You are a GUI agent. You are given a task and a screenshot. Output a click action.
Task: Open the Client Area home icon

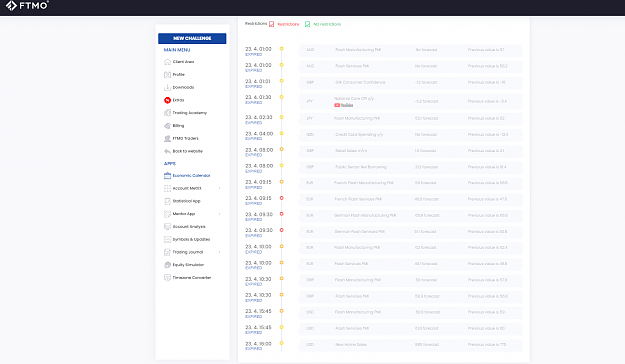pyautogui.click(x=167, y=62)
